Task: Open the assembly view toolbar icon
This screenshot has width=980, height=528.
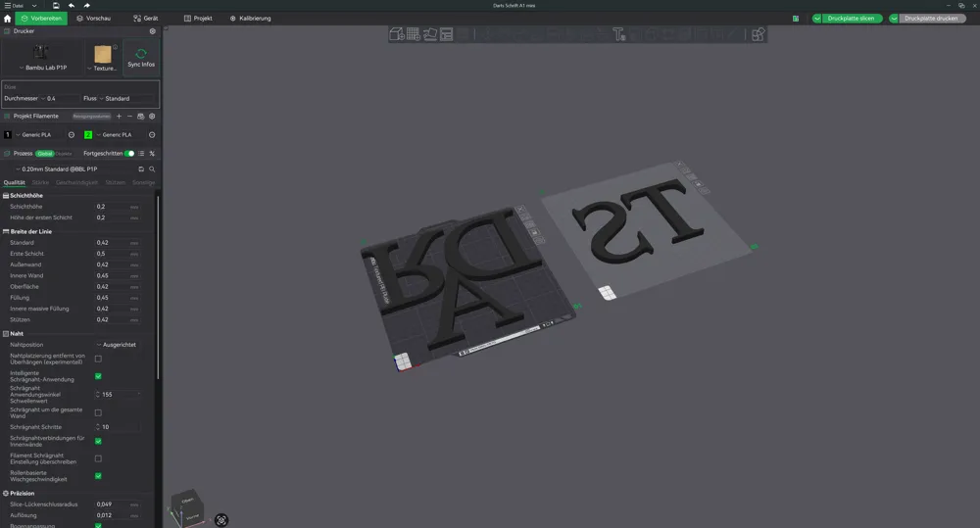Action: [x=758, y=34]
